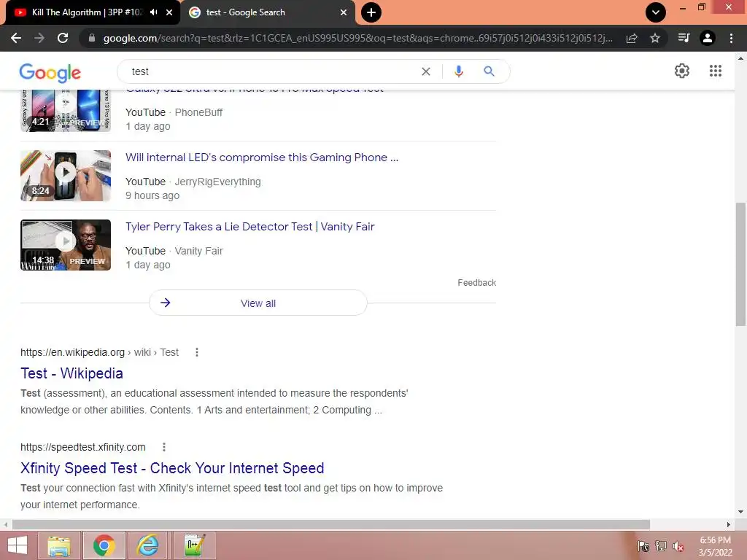This screenshot has height=560, width=747.
Task: Open the media controls icon in the toolbar
Action: [x=684, y=38]
